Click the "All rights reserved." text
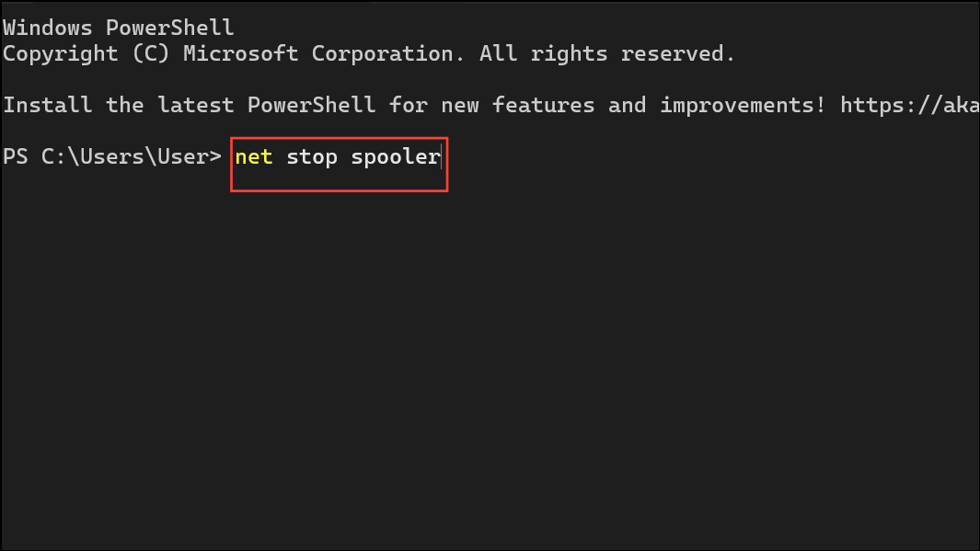Screen dimensions: 980x551 [607, 53]
